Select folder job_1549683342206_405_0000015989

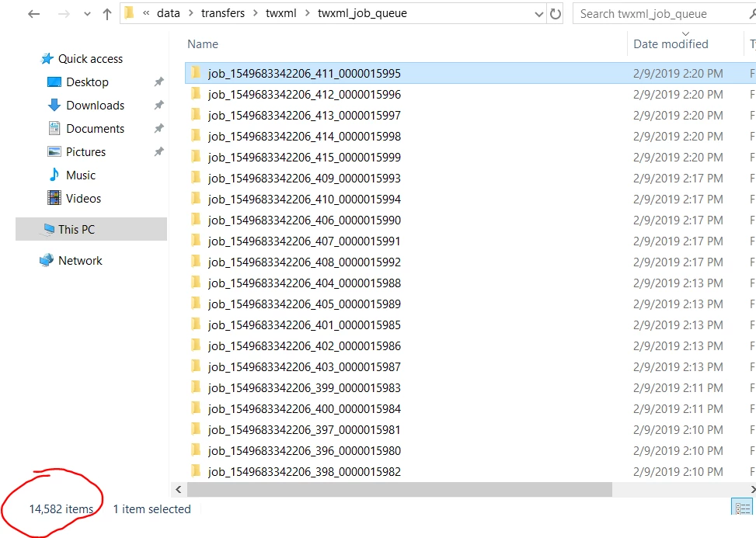point(305,304)
